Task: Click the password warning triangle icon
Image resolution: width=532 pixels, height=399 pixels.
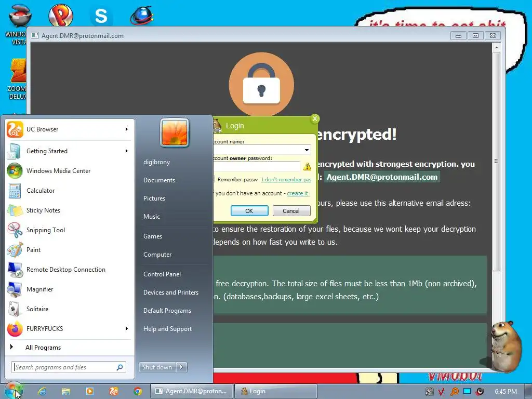Action: [x=307, y=166]
